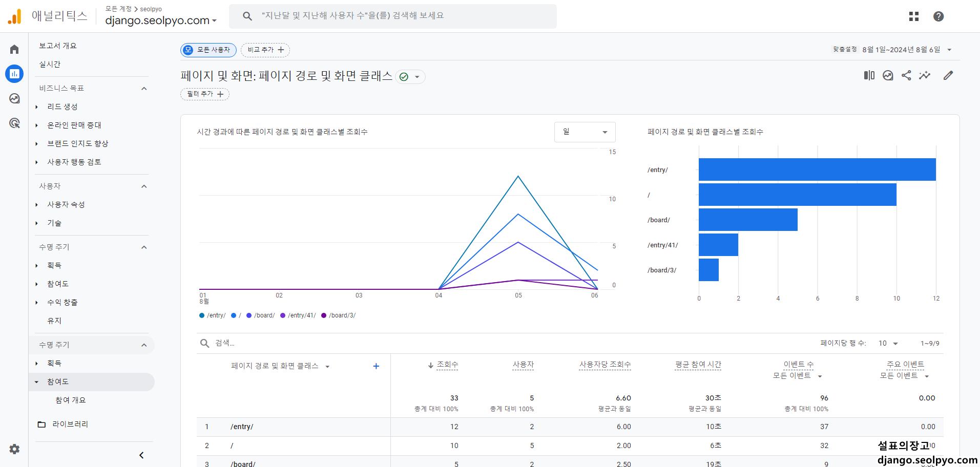Open 라이브러리 in sidebar
This screenshot has height=467, width=980.
tap(70, 424)
